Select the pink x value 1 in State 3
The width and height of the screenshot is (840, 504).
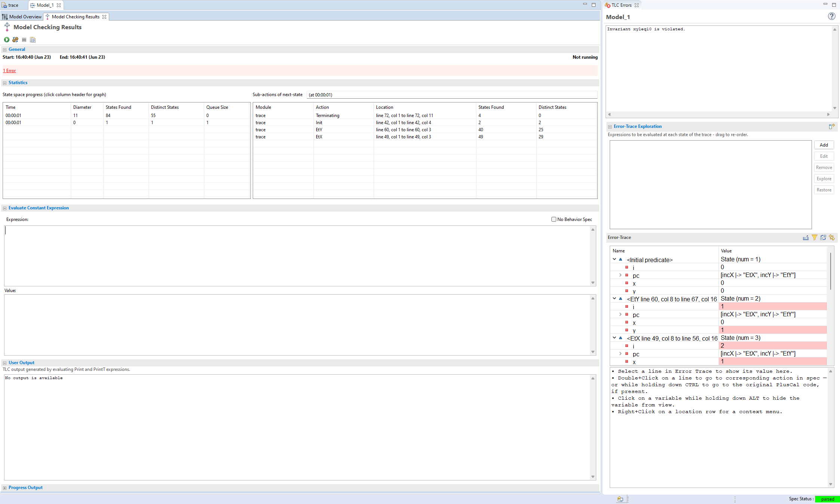point(773,362)
